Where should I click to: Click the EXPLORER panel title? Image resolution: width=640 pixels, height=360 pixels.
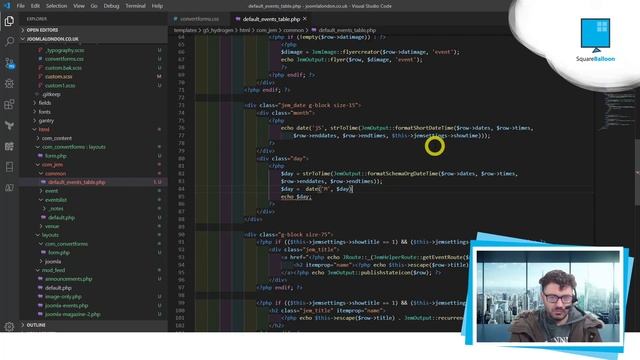pyautogui.click(x=37, y=19)
